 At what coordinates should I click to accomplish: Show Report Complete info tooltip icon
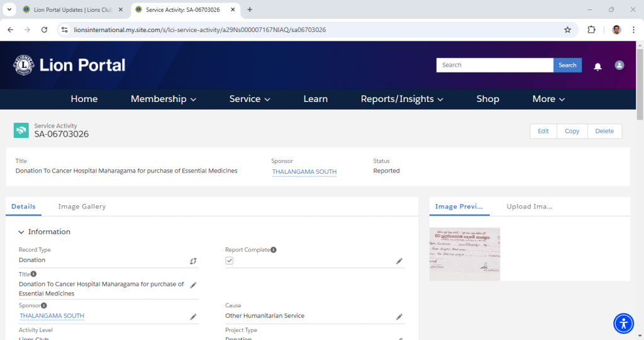(x=274, y=249)
